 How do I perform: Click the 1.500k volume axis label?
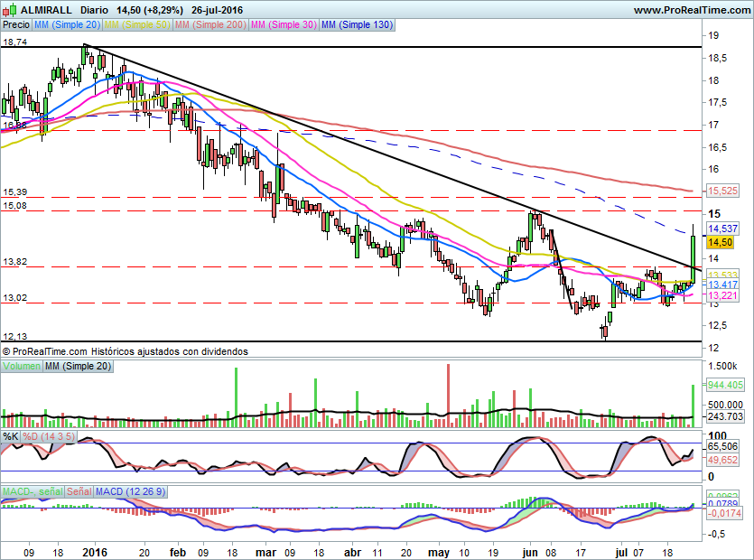pyautogui.click(x=722, y=366)
